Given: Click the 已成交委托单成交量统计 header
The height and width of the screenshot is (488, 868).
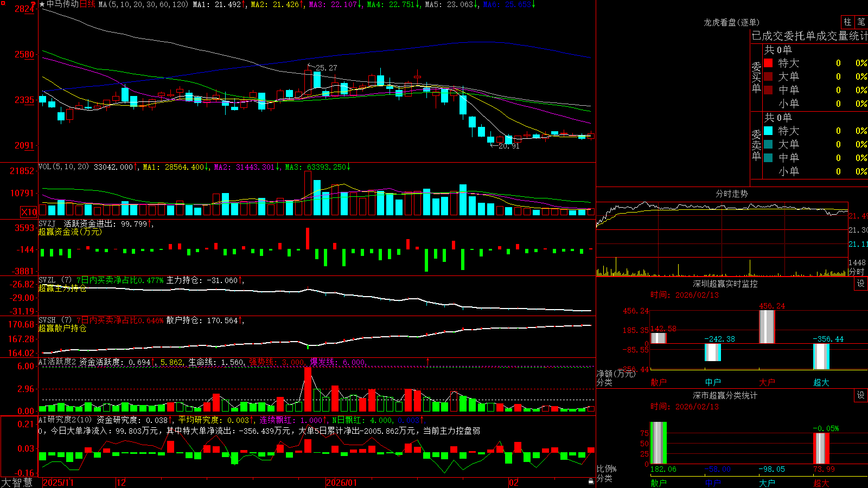Looking at the screenshot, I should tap(809, 36).
